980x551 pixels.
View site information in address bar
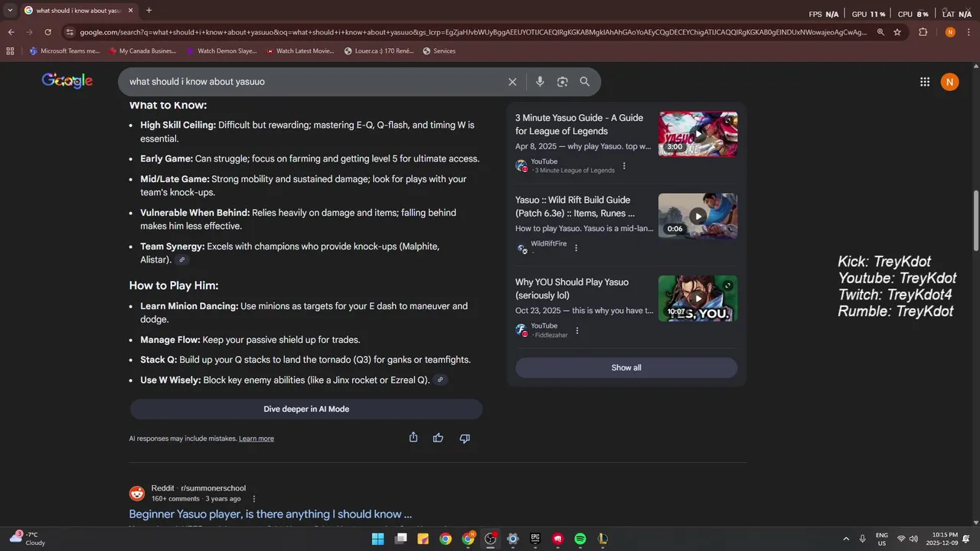pos(70,32)
